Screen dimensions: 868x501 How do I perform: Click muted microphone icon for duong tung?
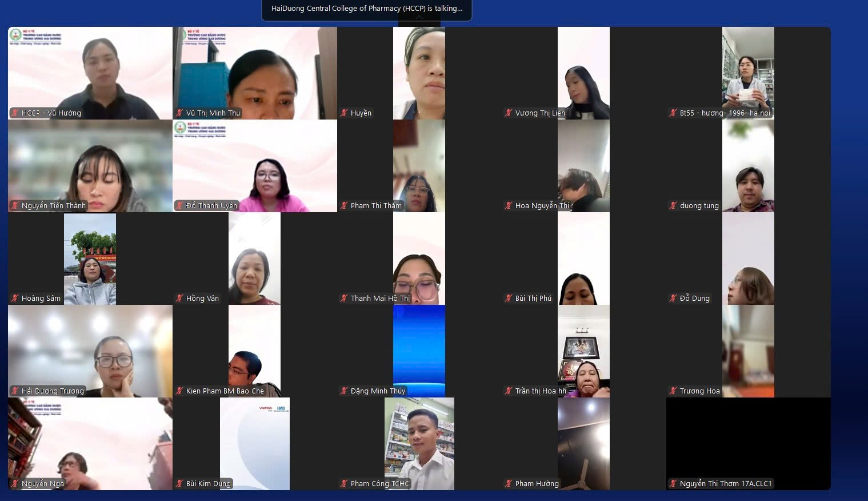point(674,206)
